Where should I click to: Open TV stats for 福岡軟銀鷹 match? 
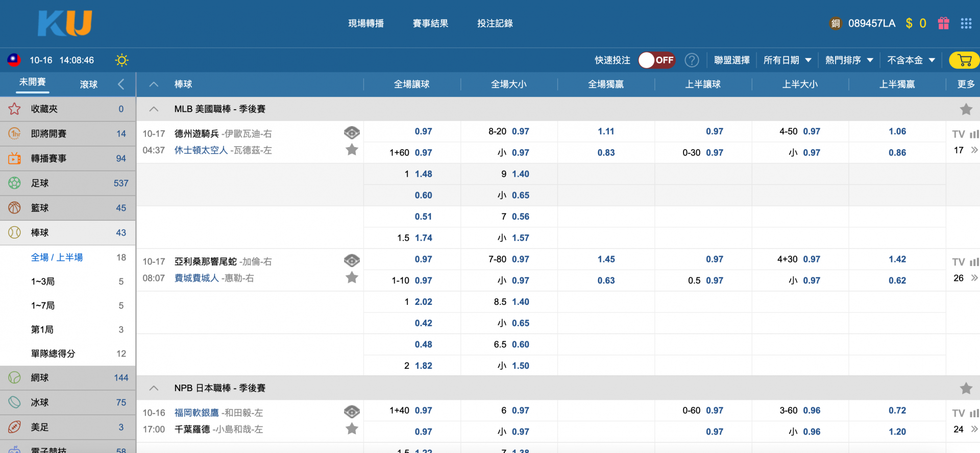pyautogui.click(x=965, y=413)
